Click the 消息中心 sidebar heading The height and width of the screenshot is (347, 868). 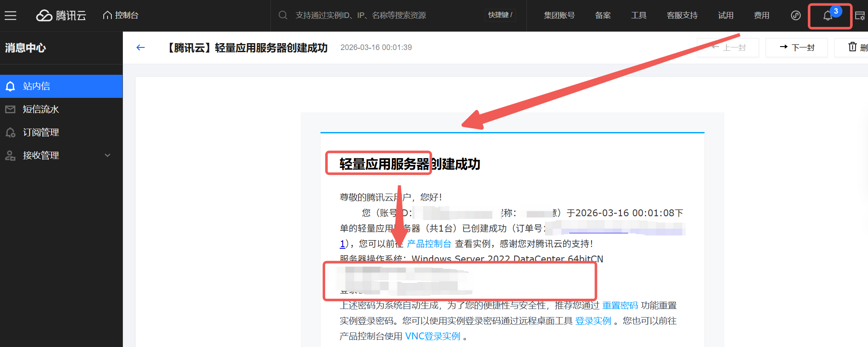[x=26, y=48]
